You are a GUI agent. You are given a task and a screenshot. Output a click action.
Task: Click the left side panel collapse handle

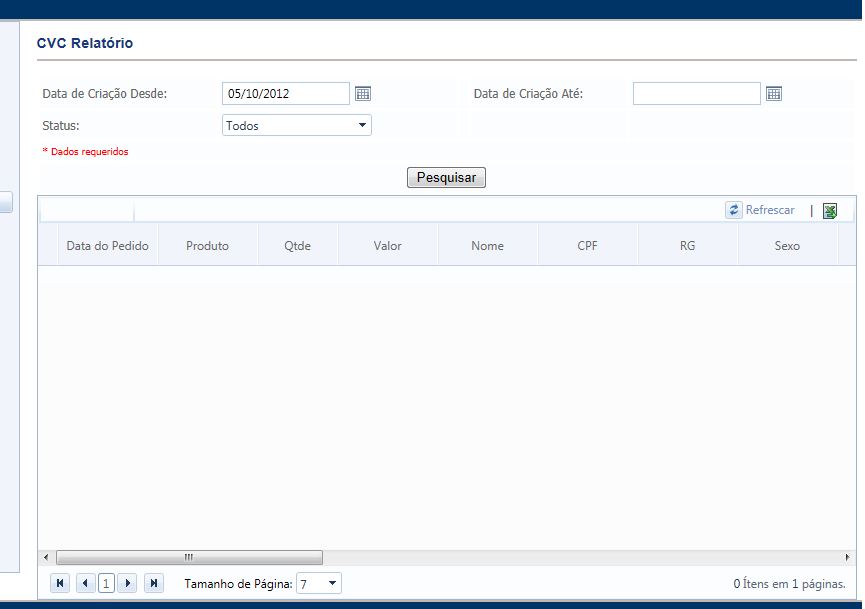tap(6, 202)
